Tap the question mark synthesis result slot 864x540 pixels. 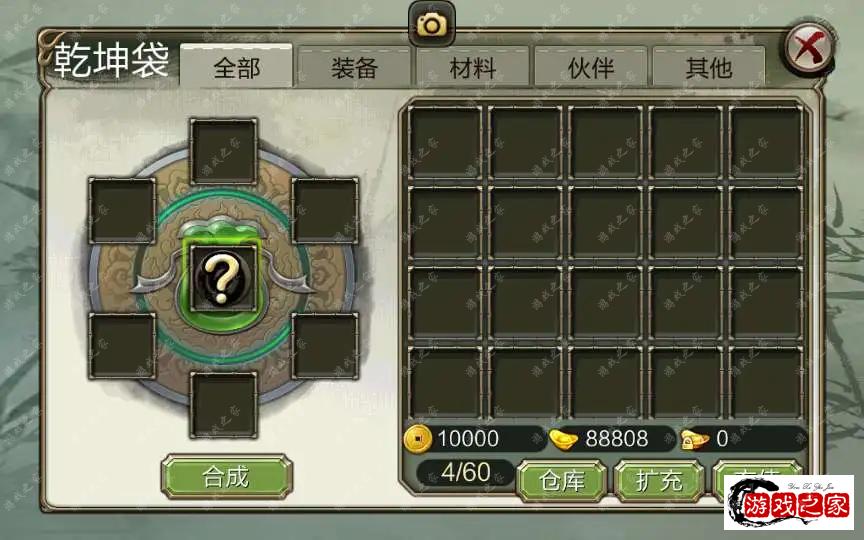(x=223, y=278)
